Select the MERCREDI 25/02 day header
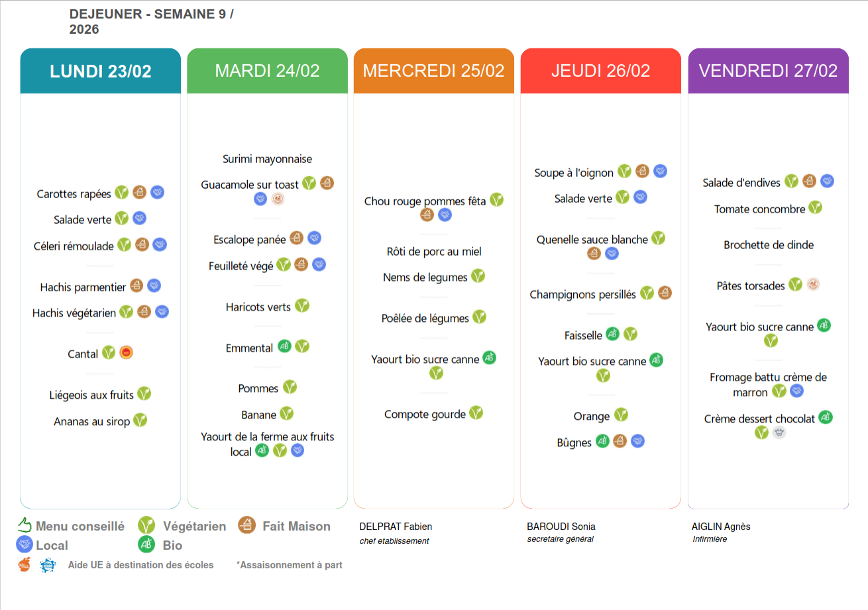 point(434,71)
